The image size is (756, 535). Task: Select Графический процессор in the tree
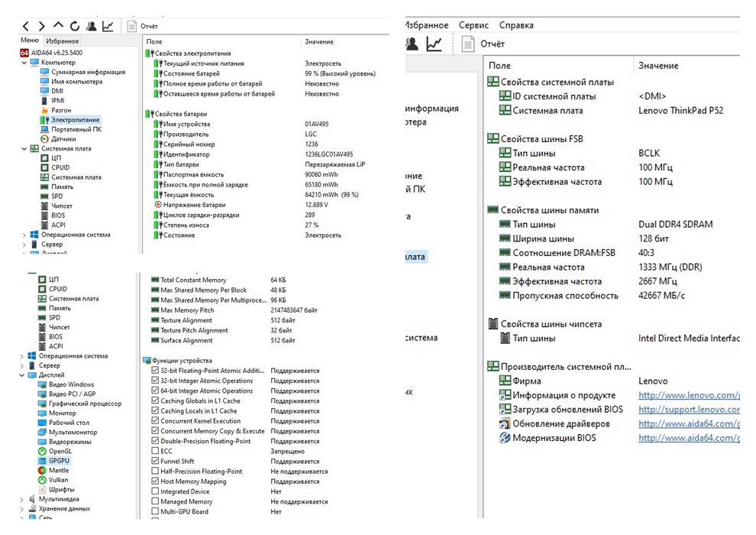(85, 404)
